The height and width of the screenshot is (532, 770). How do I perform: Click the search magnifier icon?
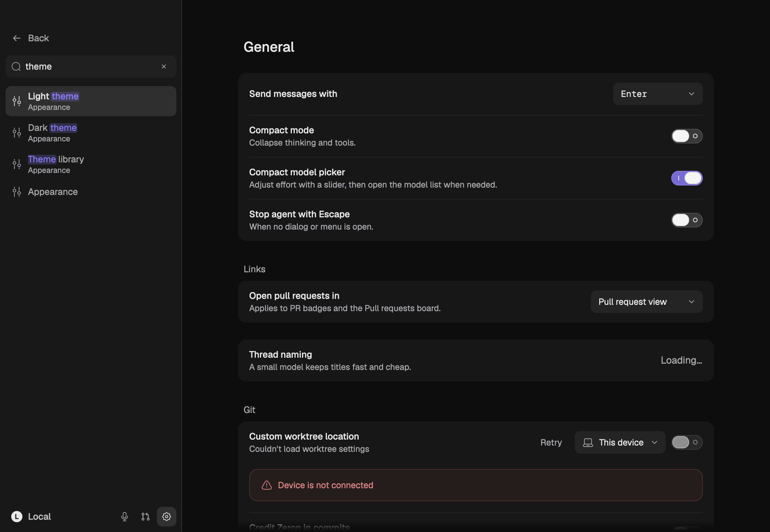tap(16, 66)
